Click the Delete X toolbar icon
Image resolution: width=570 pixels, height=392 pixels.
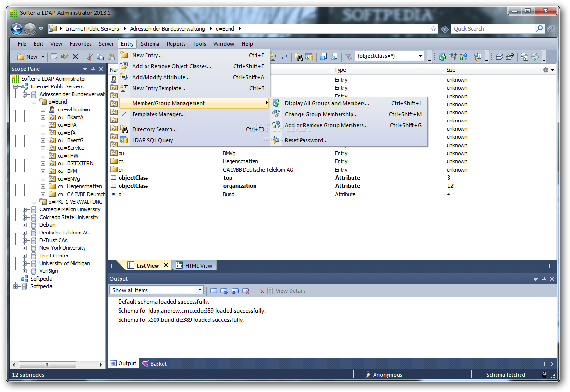[x=75, y=56]
